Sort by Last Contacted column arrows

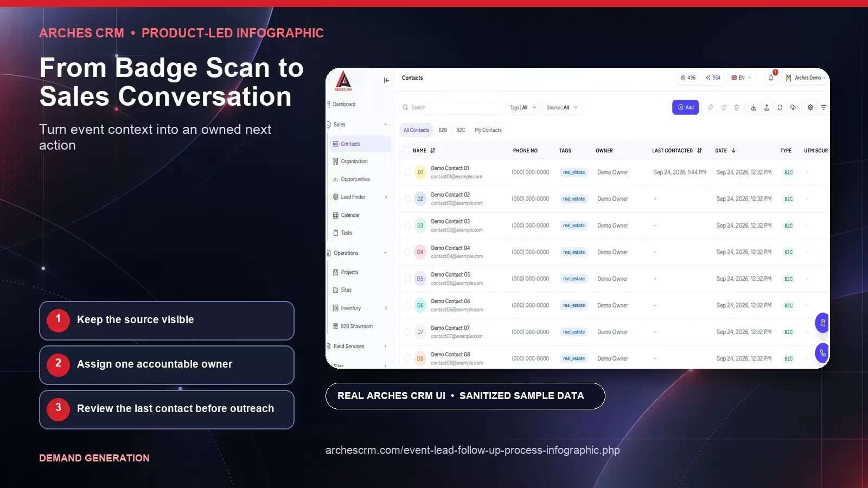[699, 151]
